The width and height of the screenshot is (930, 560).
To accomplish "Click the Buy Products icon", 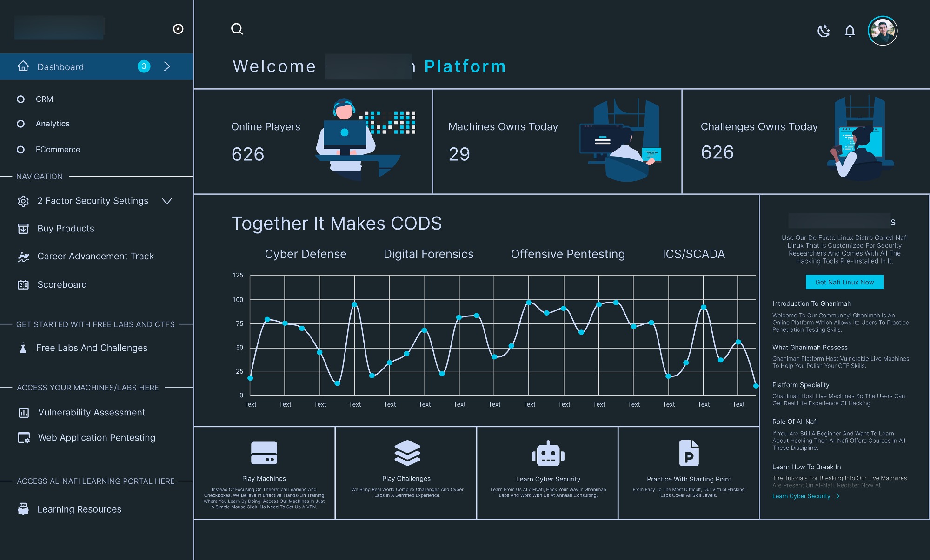I will (x=23, y=229).
